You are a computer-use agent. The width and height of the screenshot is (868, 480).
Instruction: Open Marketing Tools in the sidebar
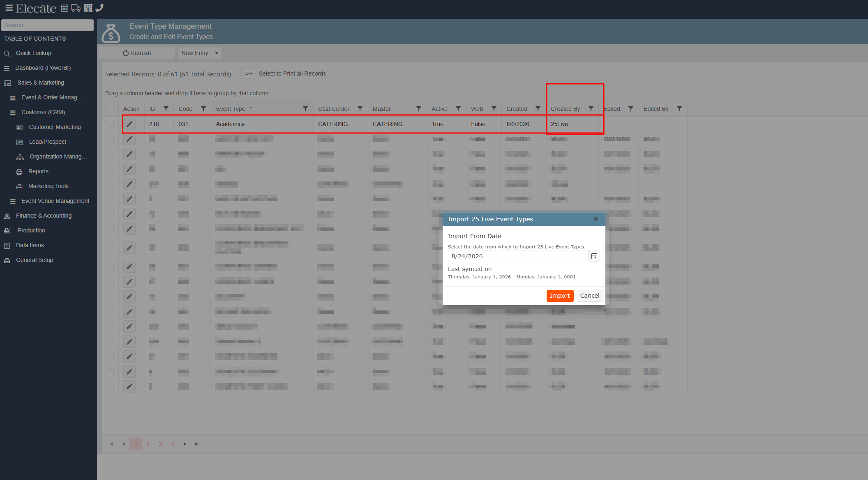click(48, 186)
